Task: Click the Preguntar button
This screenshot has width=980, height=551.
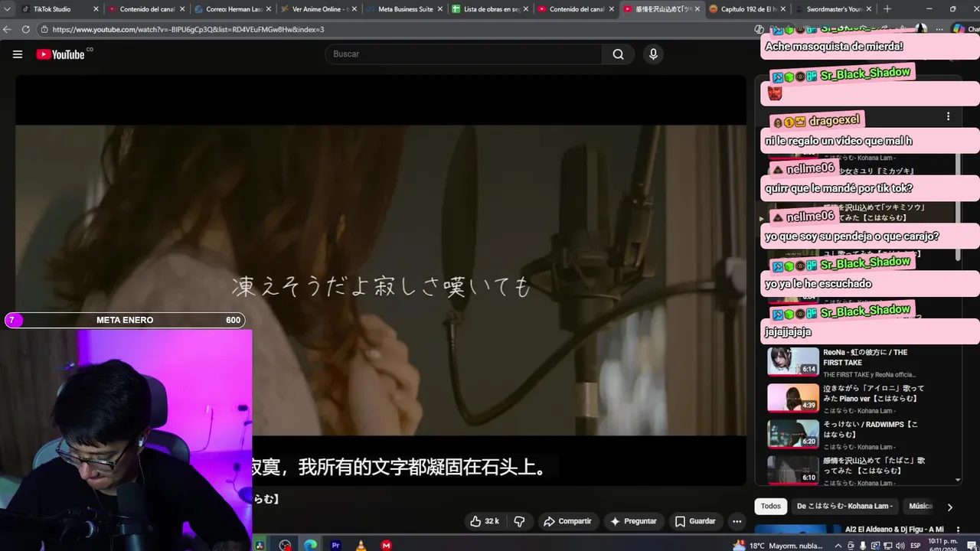Action: (x=633, y=521)
